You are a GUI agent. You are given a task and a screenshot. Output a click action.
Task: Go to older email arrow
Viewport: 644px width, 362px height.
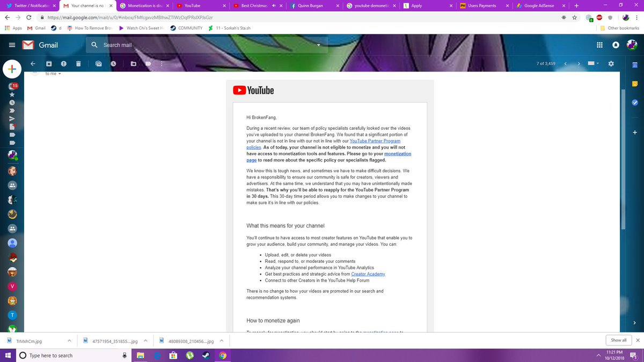[x=579, y=63]
